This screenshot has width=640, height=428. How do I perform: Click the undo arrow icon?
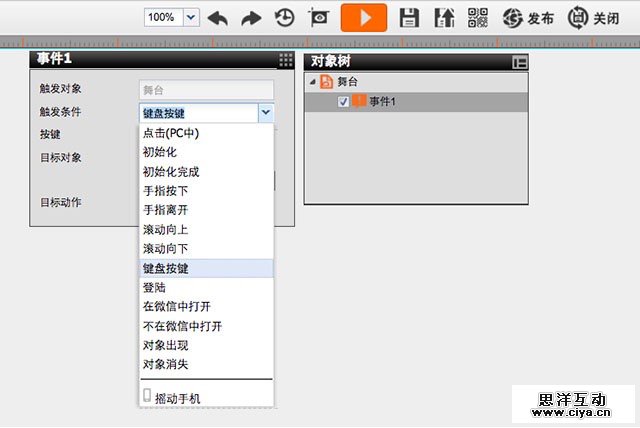coord(218,18)
